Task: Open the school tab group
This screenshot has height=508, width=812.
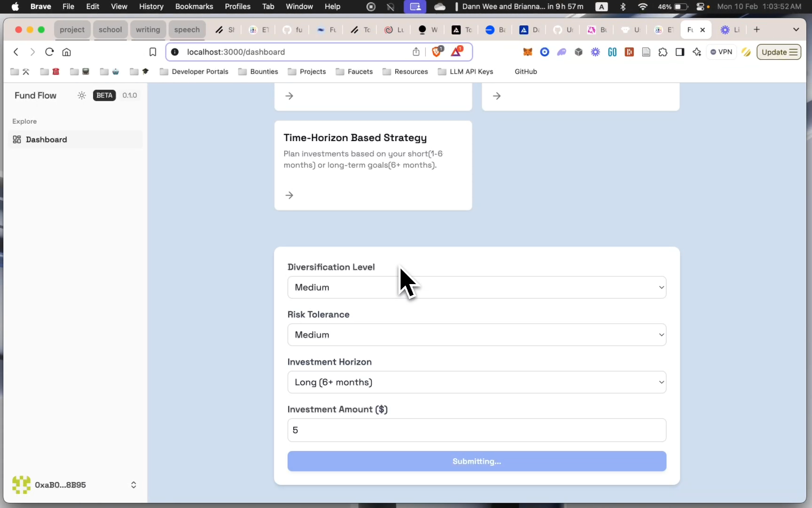Action: (110, 30)
